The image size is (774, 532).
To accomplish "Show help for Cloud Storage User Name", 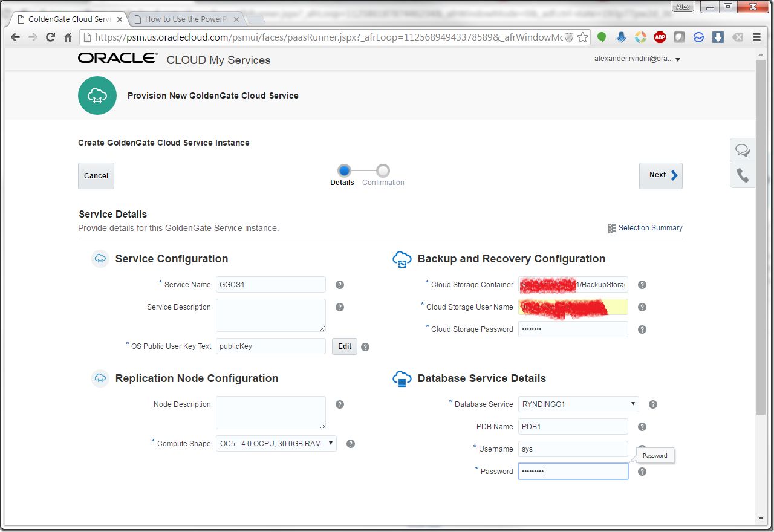I will [x=642, y=307].
